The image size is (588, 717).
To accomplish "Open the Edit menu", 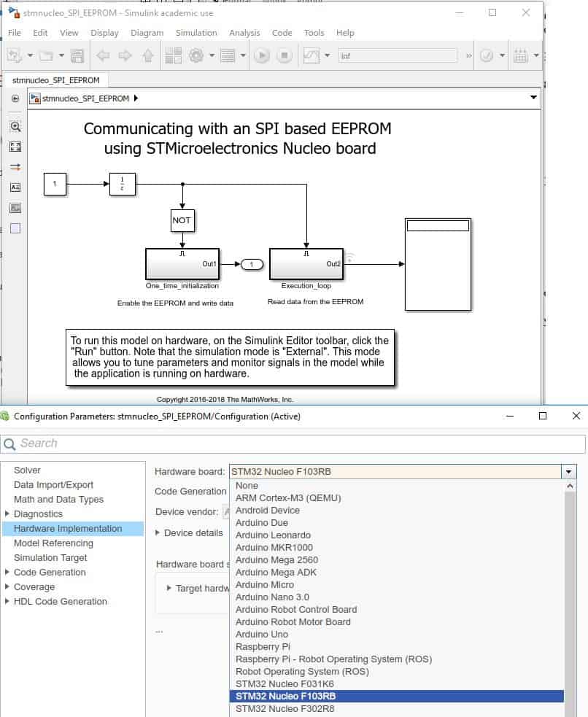I will click(40, 33).
